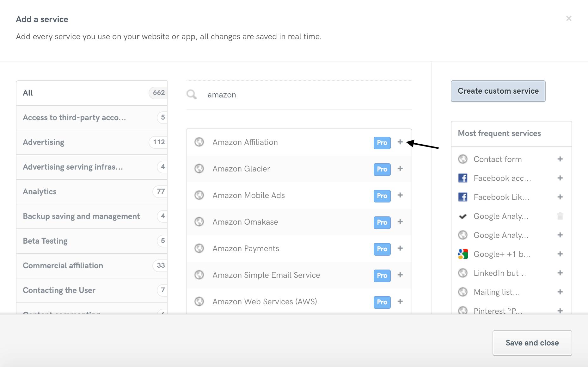Click the Pro badge on Amazon Mobile Ads
The width and height of the screenshot is (588, 367).
pyautogui.click(x=382, y=196)
